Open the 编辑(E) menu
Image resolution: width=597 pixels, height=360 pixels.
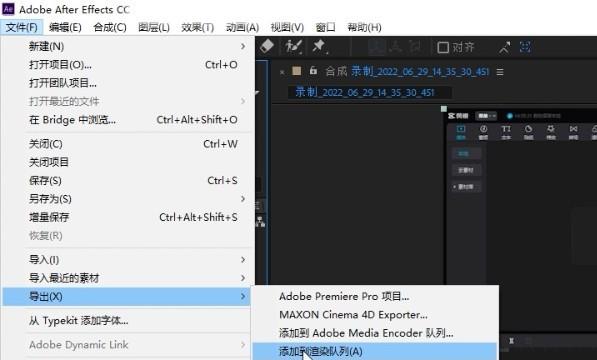(x=65, y=27)
